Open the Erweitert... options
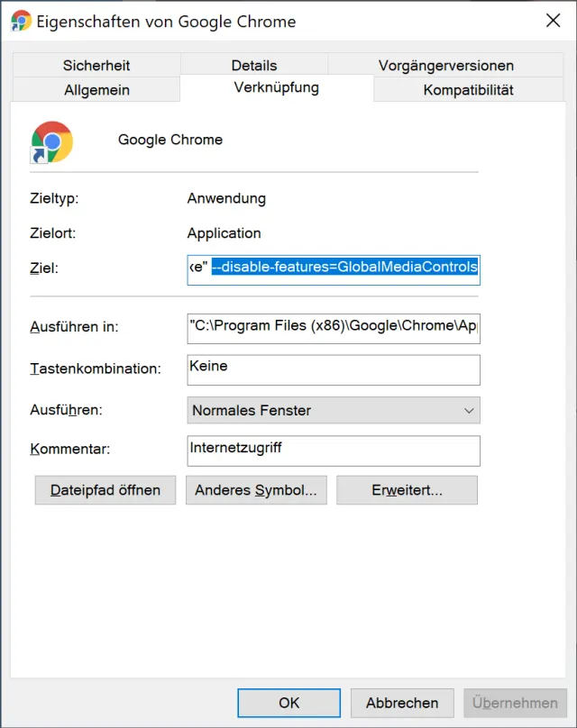This screenshot has height=728, width=577. (407, 490)
